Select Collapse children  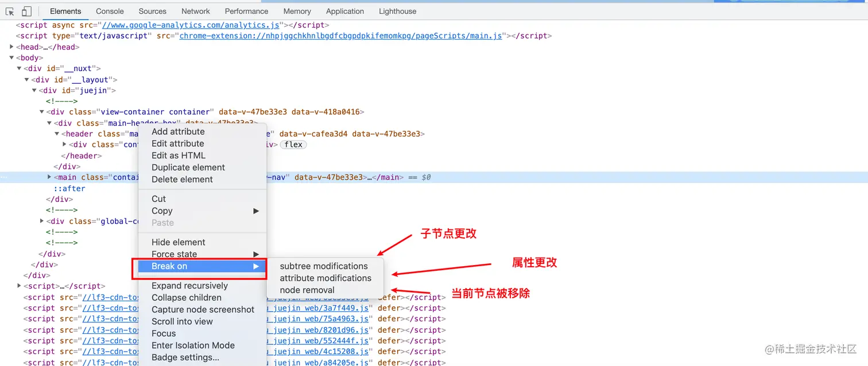[187, 298]
